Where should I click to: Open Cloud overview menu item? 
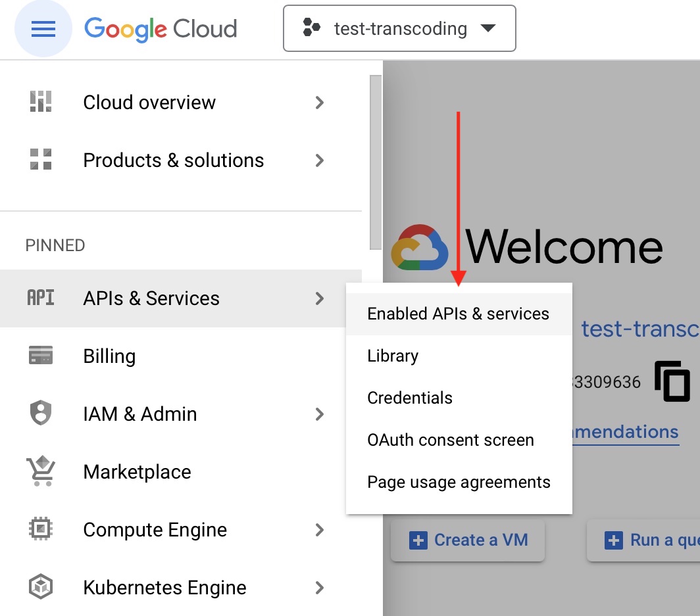[x=181, y=103]
